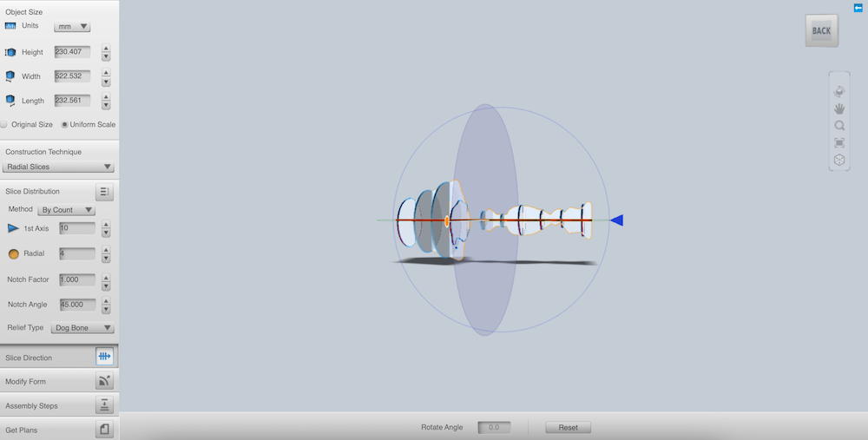This screenshot has width=868, height=440.
Task: Activate the Pan hand tool
Action: tap(839, 108)
